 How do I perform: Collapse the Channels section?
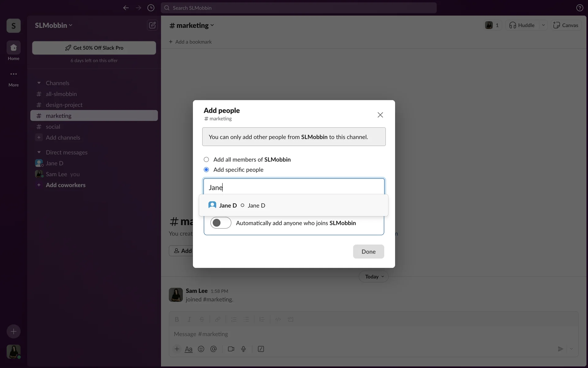pos(39,83)
